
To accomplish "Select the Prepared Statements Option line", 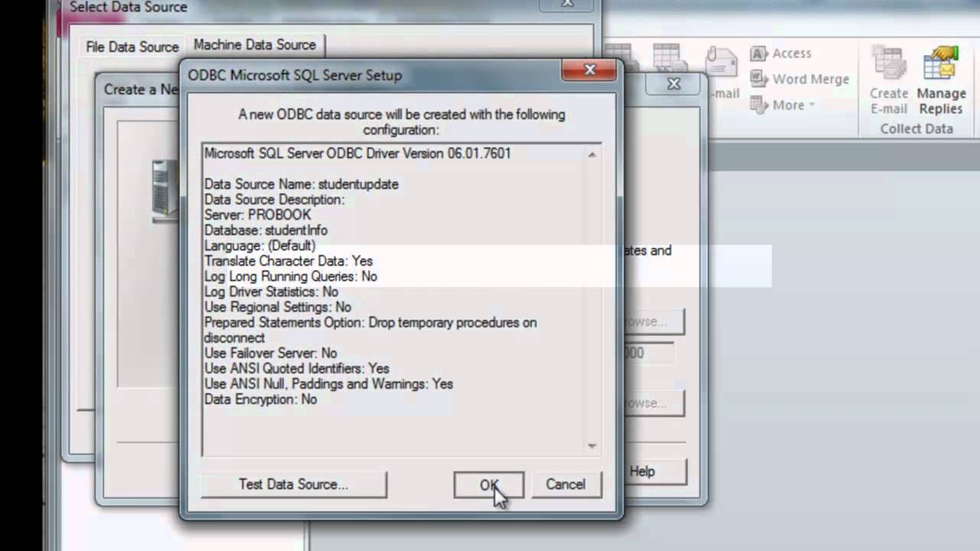I will pos(371,330).
